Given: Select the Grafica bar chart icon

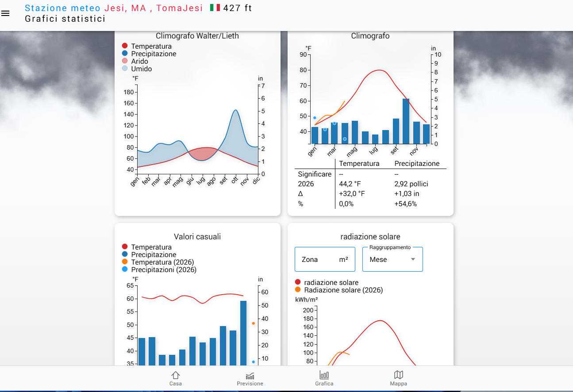Looking at the screenshot, I should 324,375.
